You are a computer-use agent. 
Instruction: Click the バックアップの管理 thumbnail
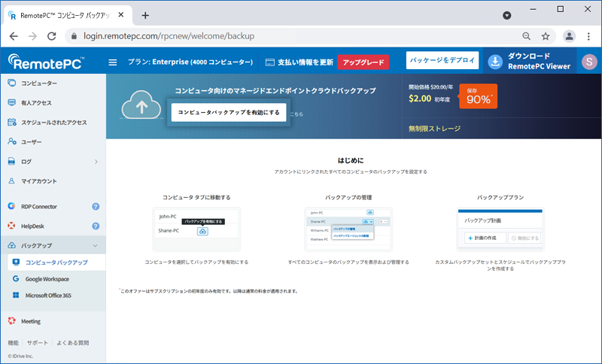click(x=348, y=229)
